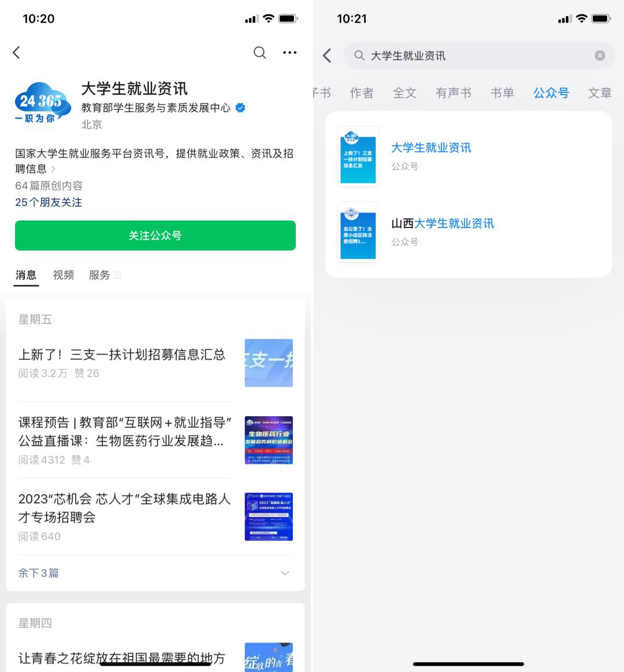Go back from the 大学生就业资讯 profile page
Image resolution: width=624 pixels, height=672 pixels.
click(x=16, y=53)
